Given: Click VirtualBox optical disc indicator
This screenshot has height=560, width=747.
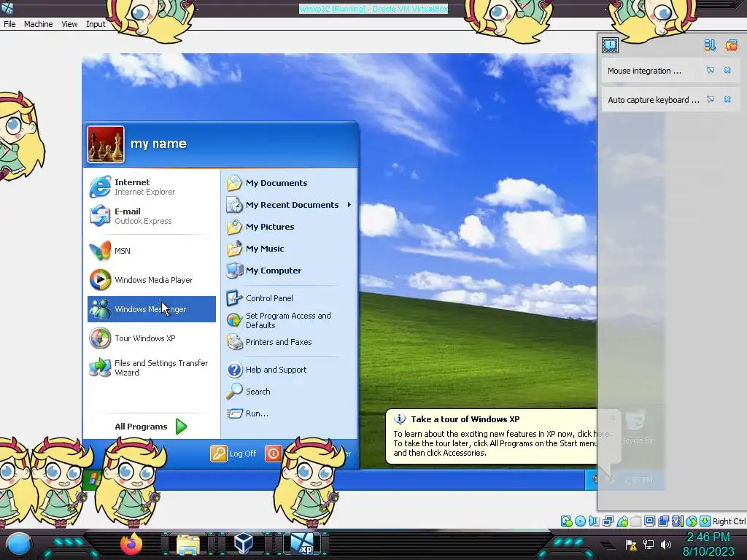Looking at the screenshot, I should tap(580, 521).
